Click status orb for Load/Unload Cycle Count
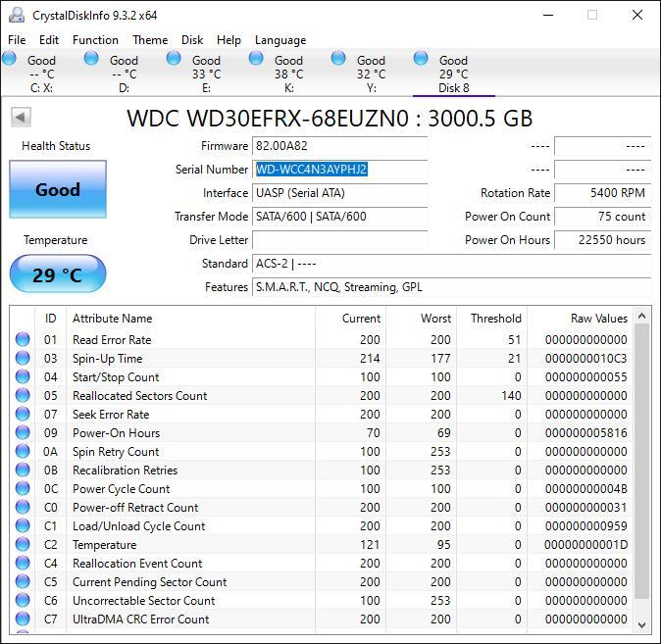This screenshot has width=661, height=644. [23, 525]
